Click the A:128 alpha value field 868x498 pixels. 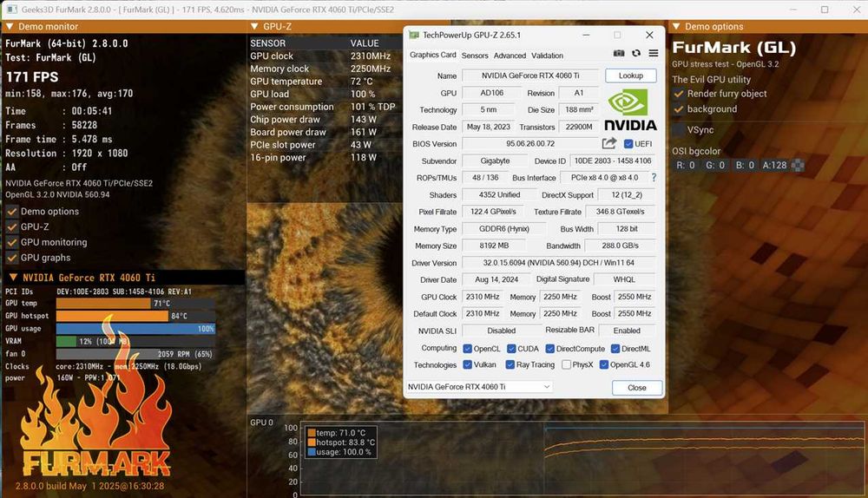[774, 165]
